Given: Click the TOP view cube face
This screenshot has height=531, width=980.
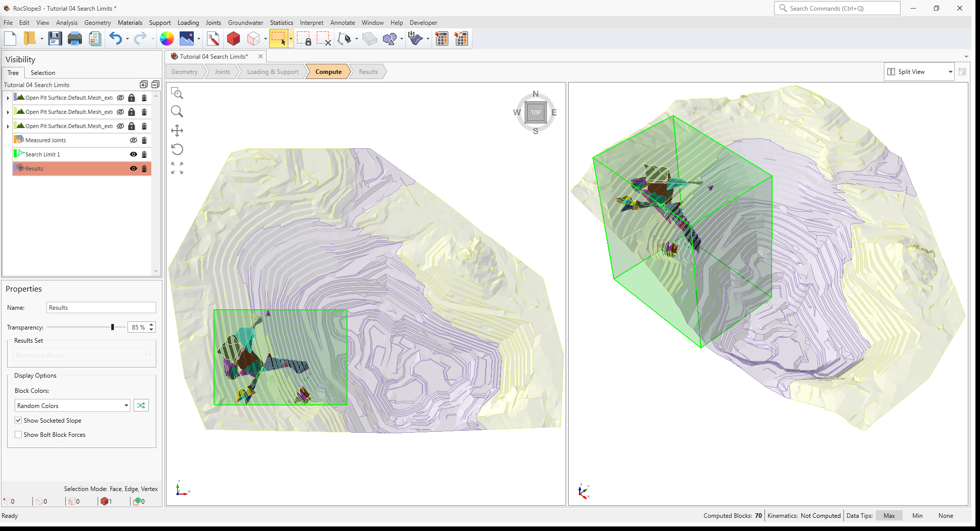Looking at the screenshot, I should (536, 112).
